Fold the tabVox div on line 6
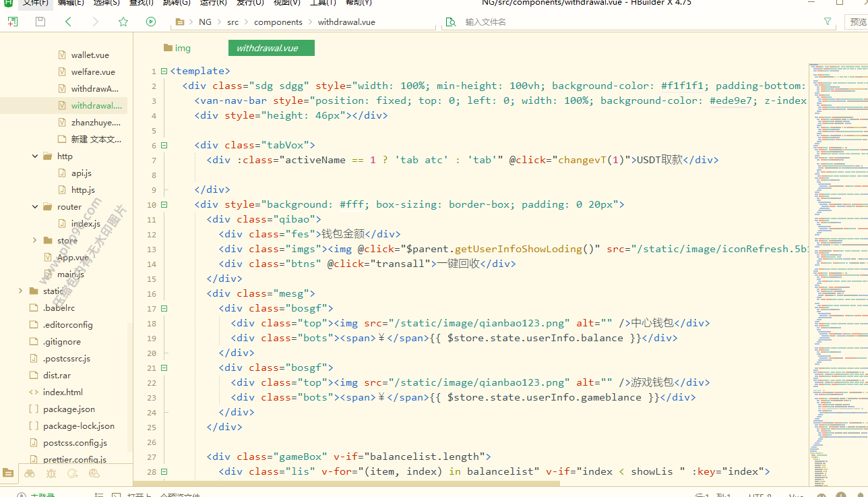868x497 pixels. [164, 146]
